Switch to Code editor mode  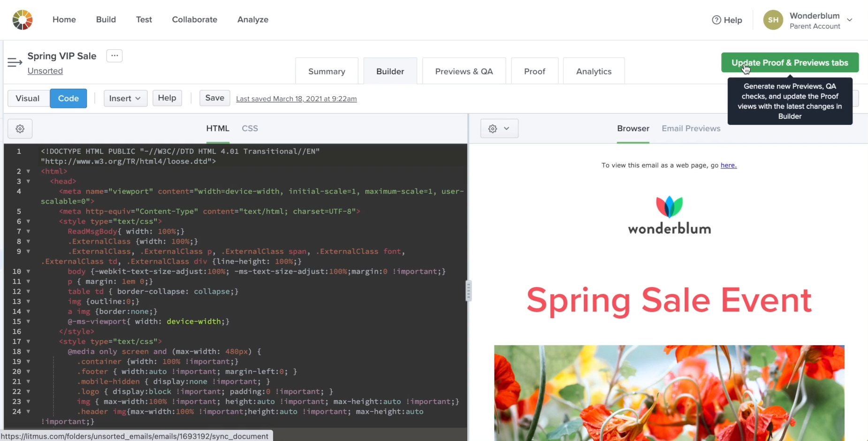pos(69,98)
